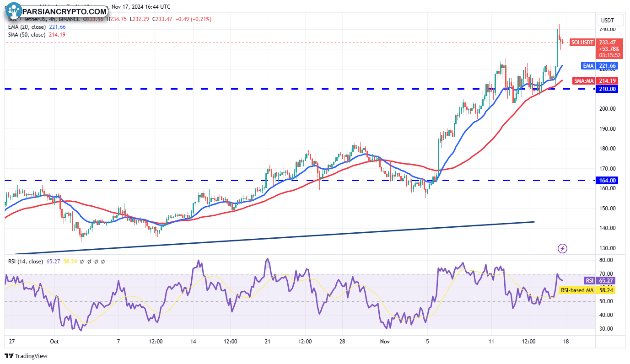Click the 28 date label on time axis

point(343,342)
